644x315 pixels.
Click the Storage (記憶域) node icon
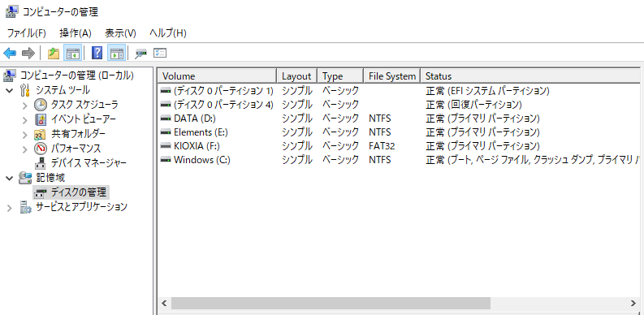(25, 178)
